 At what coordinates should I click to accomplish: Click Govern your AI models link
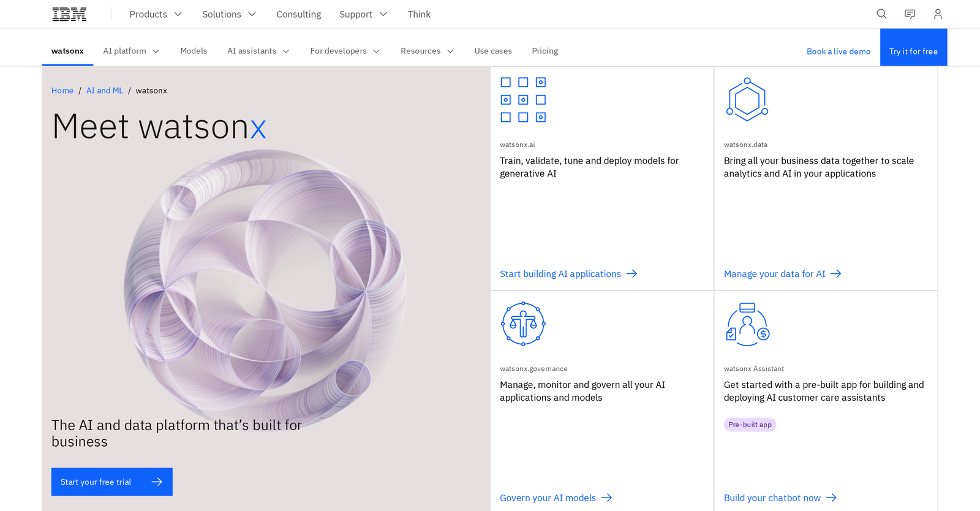click(556, 498)
